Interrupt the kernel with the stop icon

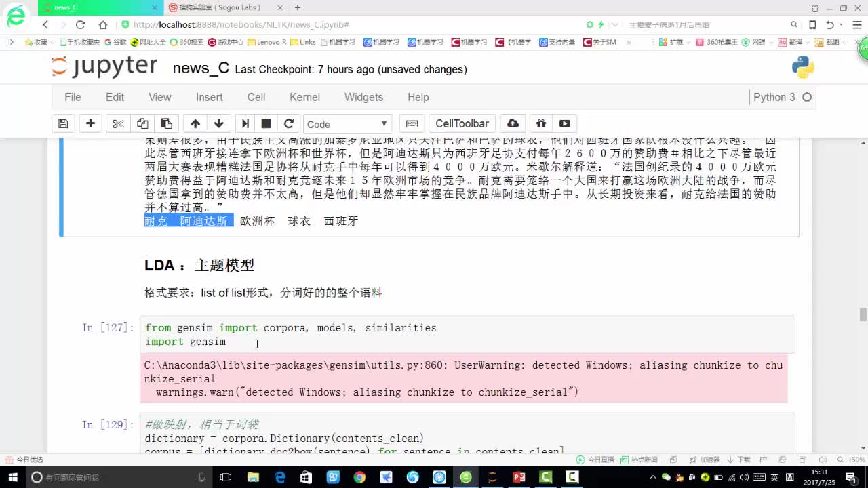pyautogui.click(x=267, y=123)
